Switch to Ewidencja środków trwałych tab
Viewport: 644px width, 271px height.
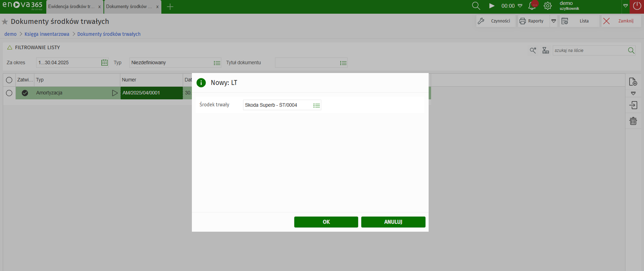pos(72,7)
